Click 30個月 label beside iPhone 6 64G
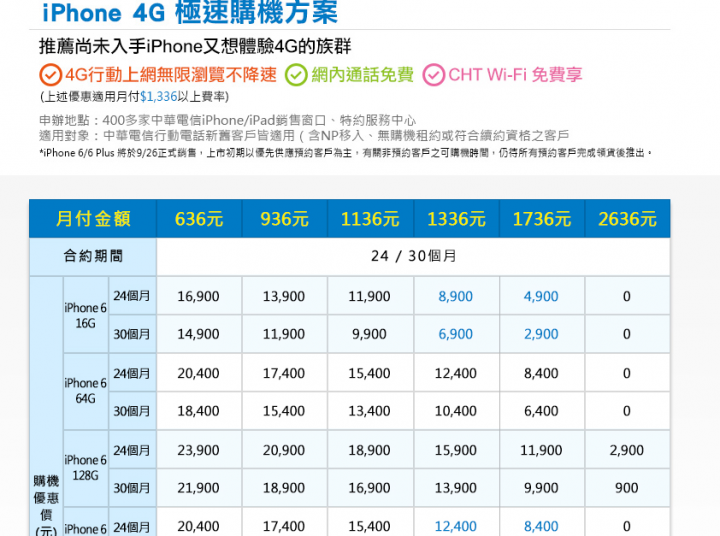 point(132,411)
